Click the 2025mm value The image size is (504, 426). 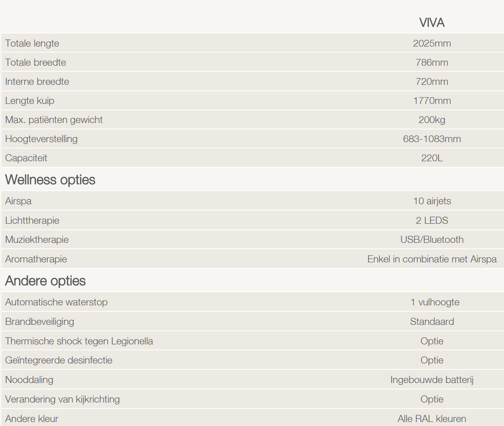[432, 43]
